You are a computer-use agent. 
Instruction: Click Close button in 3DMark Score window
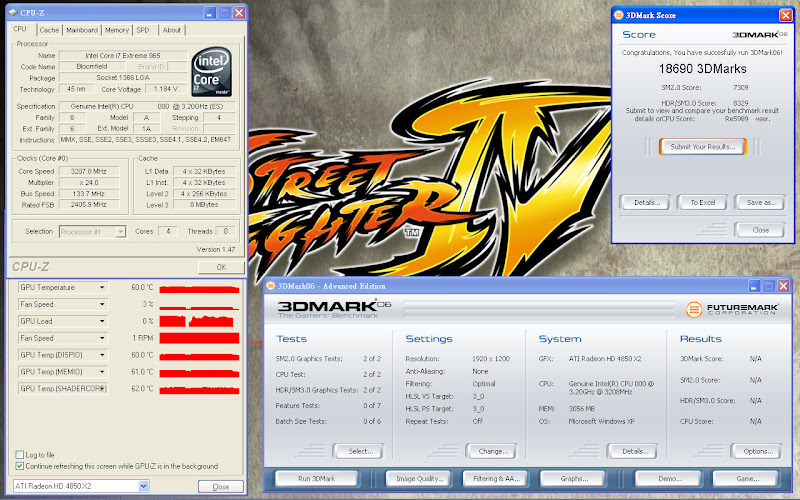tap(760, 230)
